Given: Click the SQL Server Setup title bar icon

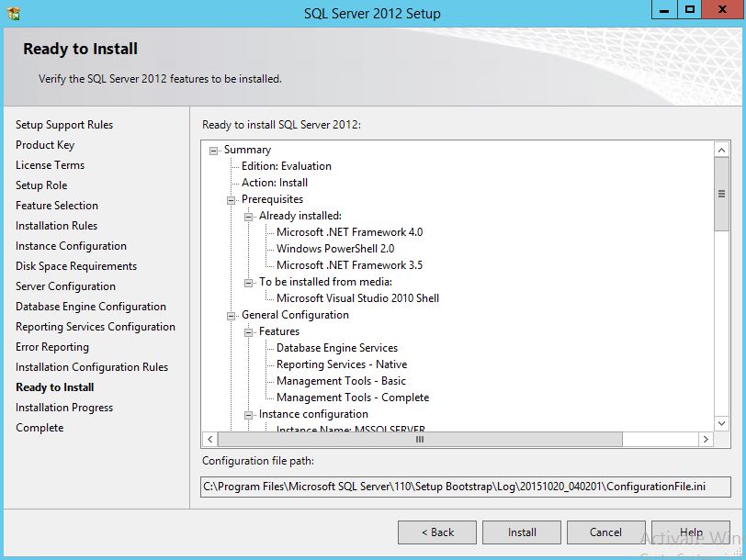Looking at the screenshot, I should point(13,13).
